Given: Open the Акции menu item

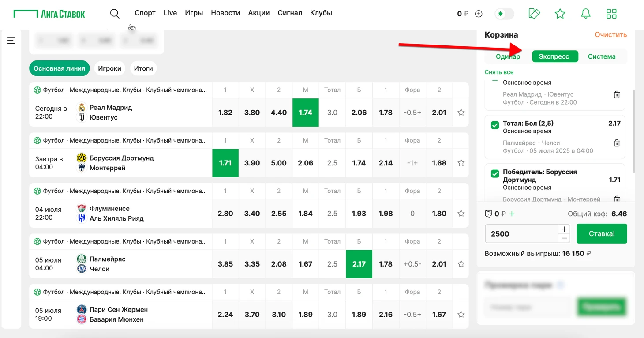Looking at the screenshot, I should [259, 13].
